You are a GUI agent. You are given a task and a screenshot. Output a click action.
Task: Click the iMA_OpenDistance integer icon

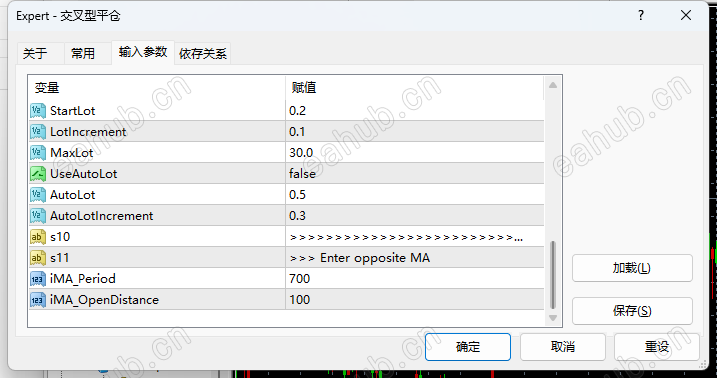[38, 300]
